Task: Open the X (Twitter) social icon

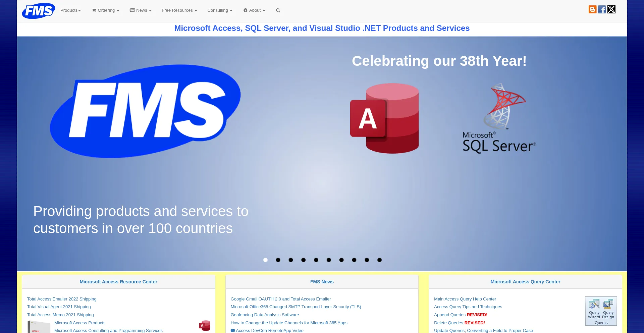Action: [x=611, y=9]
